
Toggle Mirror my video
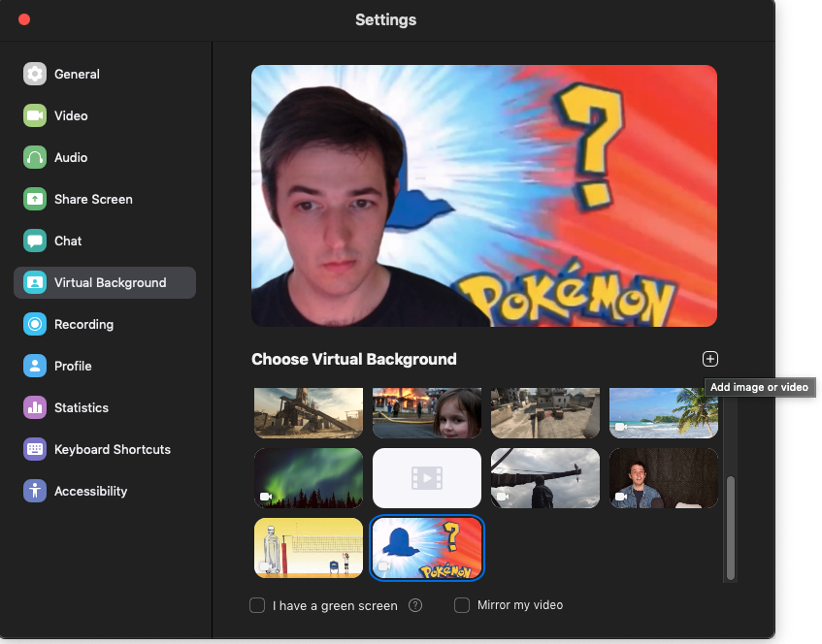tap(462, 604)
